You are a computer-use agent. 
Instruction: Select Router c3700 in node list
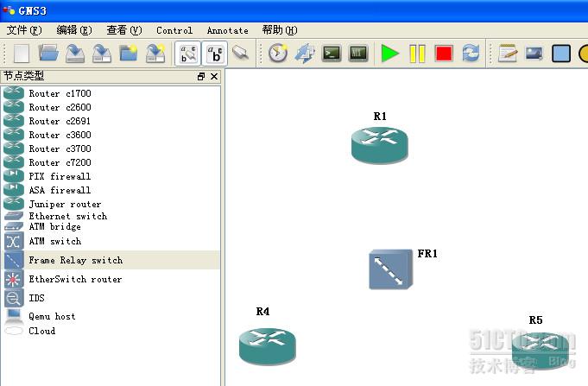coord(111,149)
